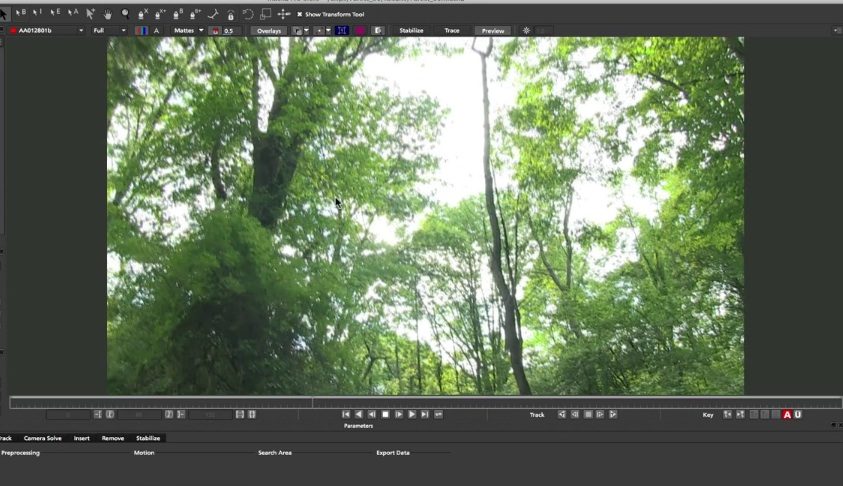The height and width of the screenshot is (486, 843).
Task: Toggle the Preview button
Action: point(493,31)
